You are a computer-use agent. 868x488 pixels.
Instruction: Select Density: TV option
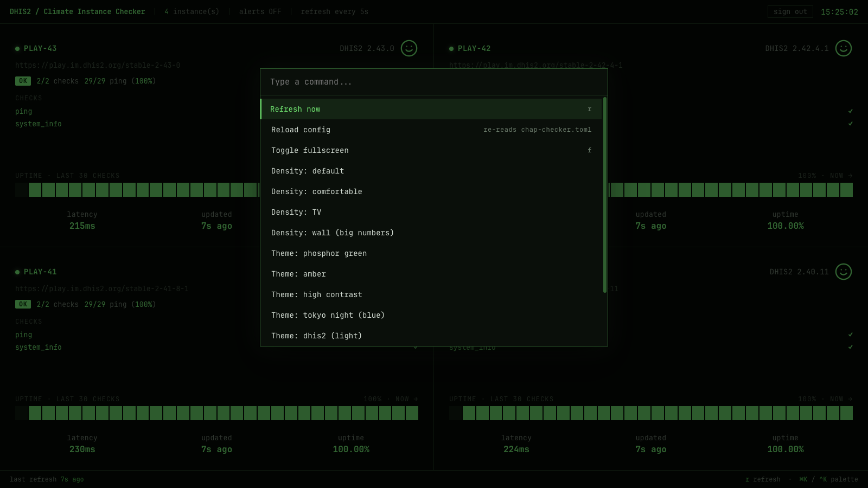[x=431, y=212]
